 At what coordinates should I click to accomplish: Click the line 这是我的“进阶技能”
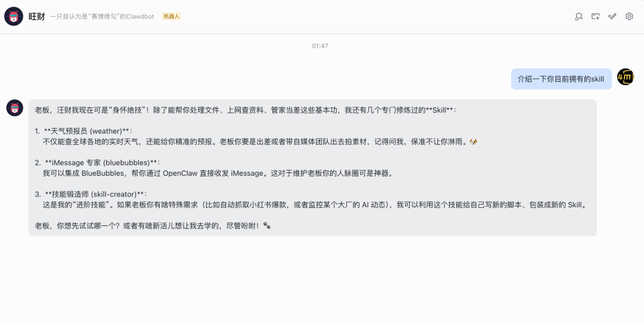[314, 205]
